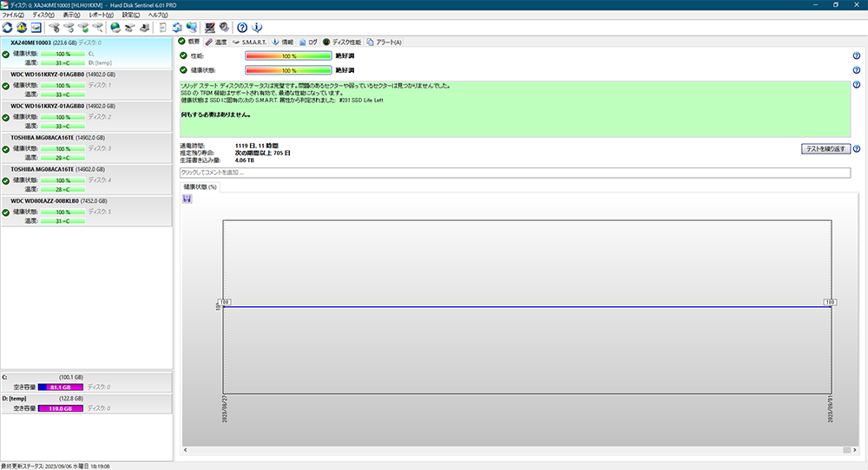Click help icon next to the green status box
This screenshot has width=868, height=470.
(x=857, y=85)
